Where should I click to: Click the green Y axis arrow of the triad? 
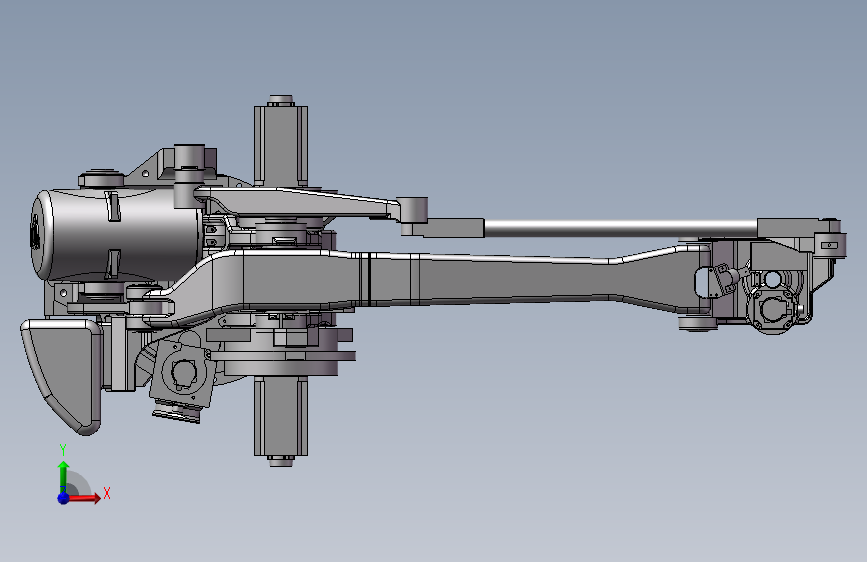[x=64, y=476]
